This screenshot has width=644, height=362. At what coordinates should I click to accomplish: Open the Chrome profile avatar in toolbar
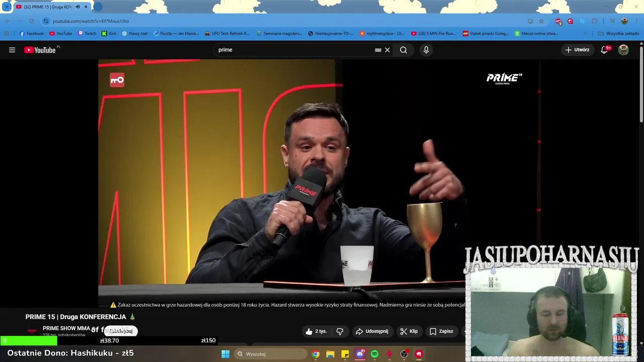click(x=624, y=21)
